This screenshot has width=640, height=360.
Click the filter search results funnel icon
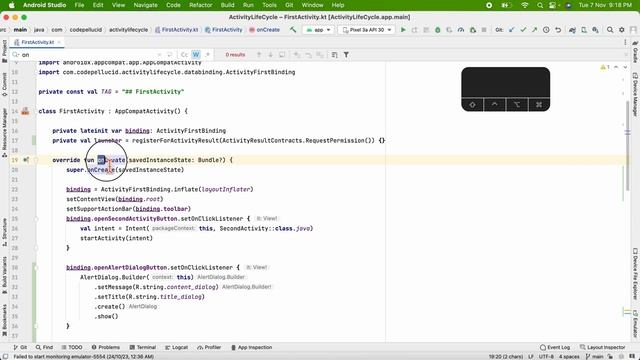[x=346, y=55]
